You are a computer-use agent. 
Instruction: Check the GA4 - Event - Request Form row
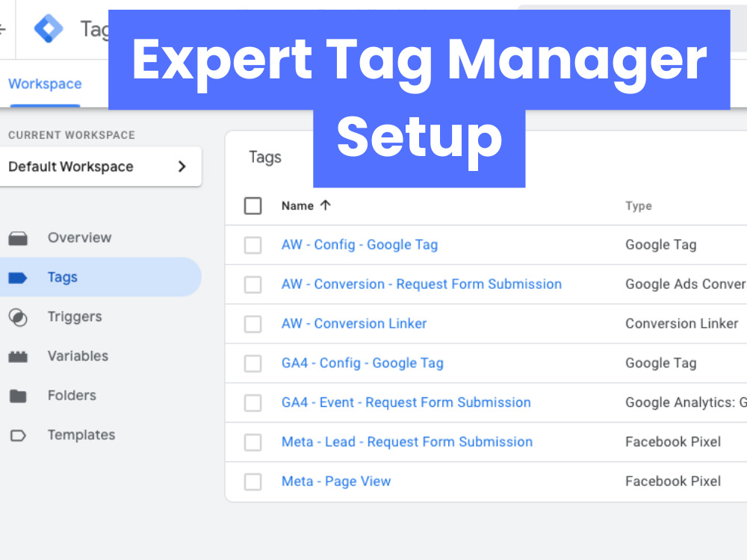coord(253,403)
